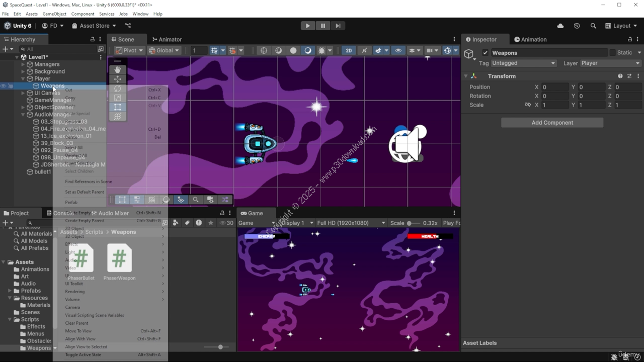Image resolution: width=644 pixels, height=362 pixels.
Task: Open the Layer dropdown showing Player
Action: [x=610, y=63]
